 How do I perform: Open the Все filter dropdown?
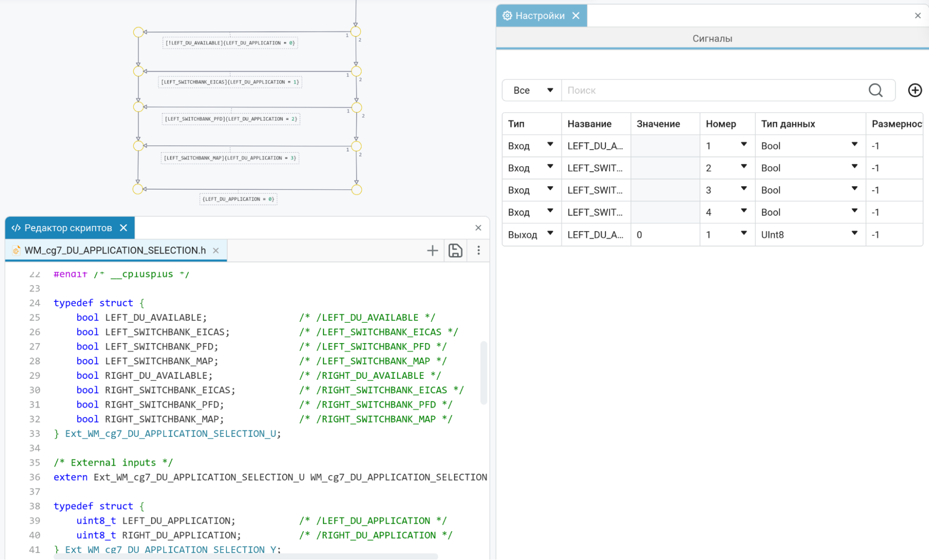(x=533, y=90)
